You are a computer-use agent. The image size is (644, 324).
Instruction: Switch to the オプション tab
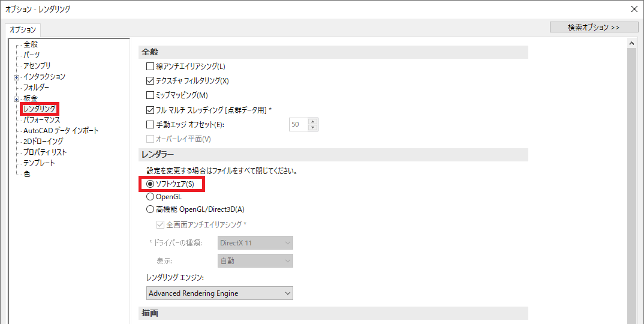pos(23,30)
